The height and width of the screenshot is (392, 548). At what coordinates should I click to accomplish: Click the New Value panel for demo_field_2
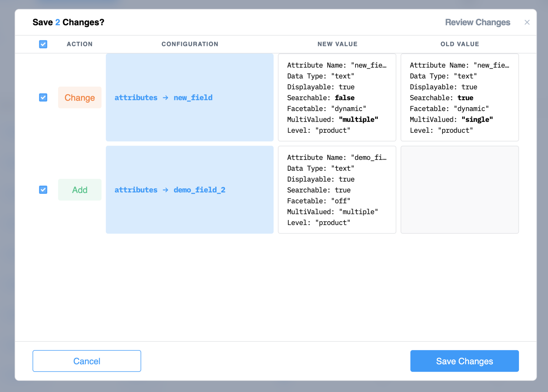(337, 190)
